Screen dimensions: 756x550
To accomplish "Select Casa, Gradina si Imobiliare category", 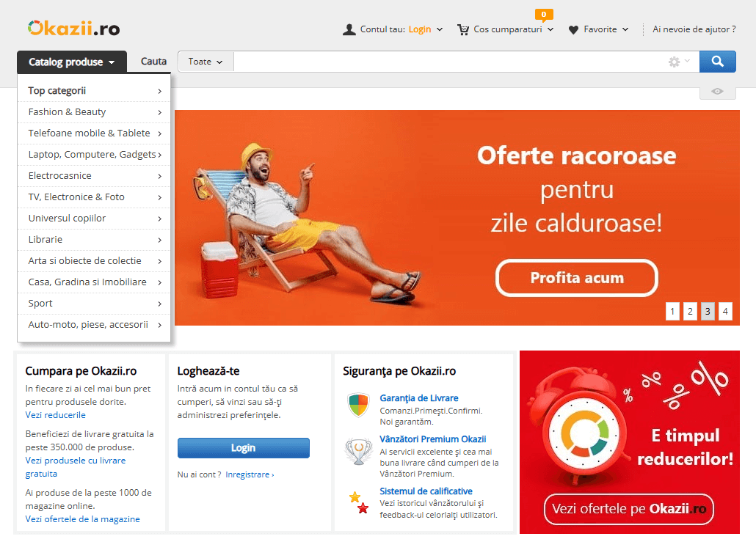I will click(94, 282).
